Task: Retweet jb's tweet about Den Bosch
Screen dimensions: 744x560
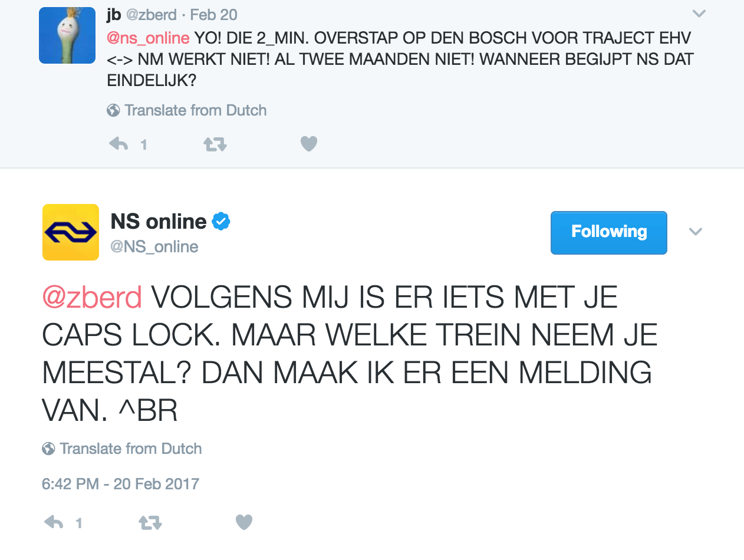Action: click(x=215, y=144)
